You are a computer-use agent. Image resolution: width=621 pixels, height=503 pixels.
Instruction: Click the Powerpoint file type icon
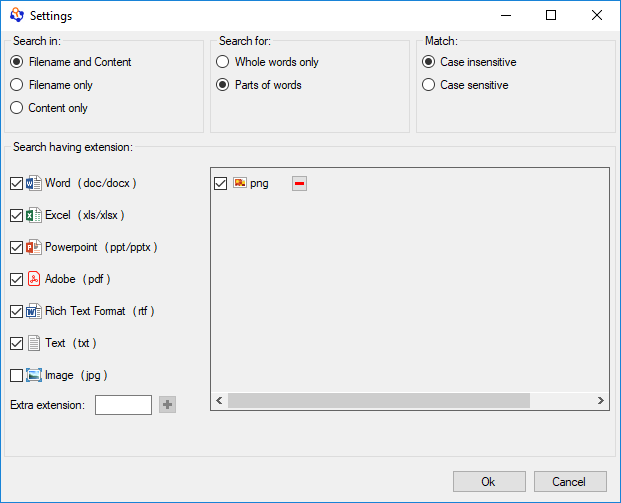[x=34, y=248]
